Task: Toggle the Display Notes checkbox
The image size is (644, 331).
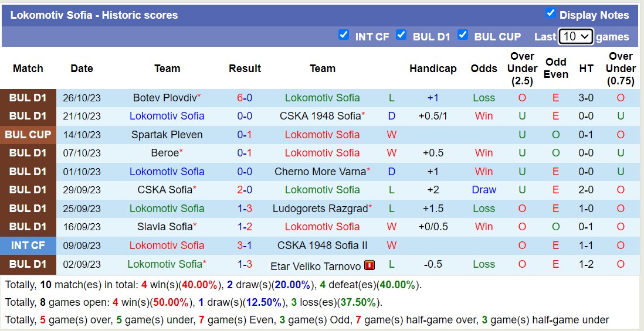Action: pos(550,13)
